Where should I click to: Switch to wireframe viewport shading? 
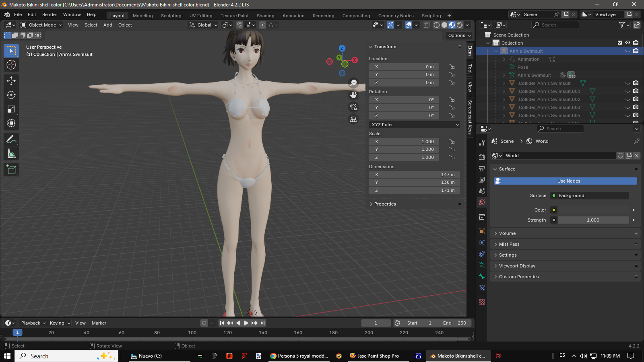[437, 25]
